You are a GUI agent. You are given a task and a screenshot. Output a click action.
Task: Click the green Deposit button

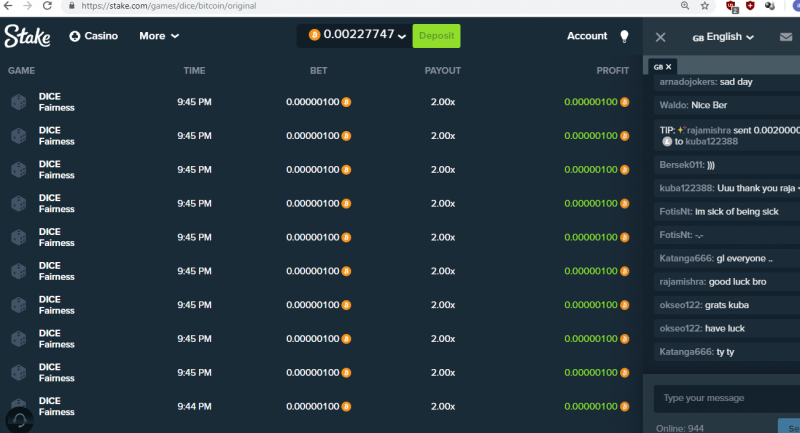[x=436, y=36]
